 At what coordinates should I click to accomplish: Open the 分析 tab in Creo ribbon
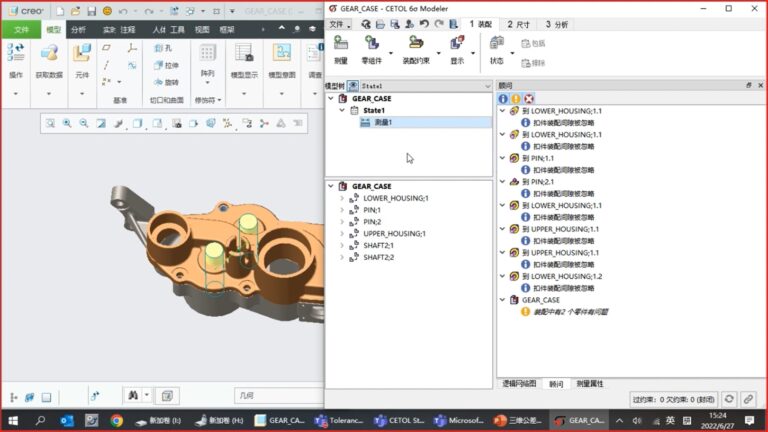point(78,30)
